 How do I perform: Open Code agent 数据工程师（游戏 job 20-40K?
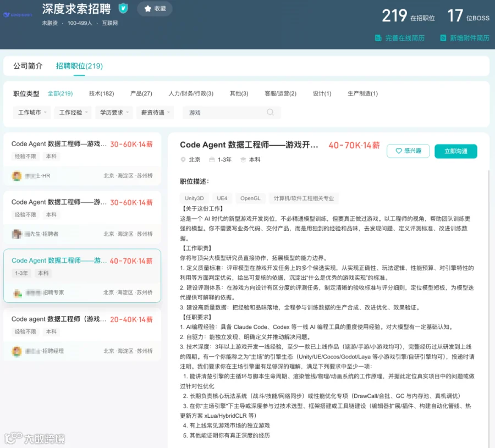tap(82, 334)
